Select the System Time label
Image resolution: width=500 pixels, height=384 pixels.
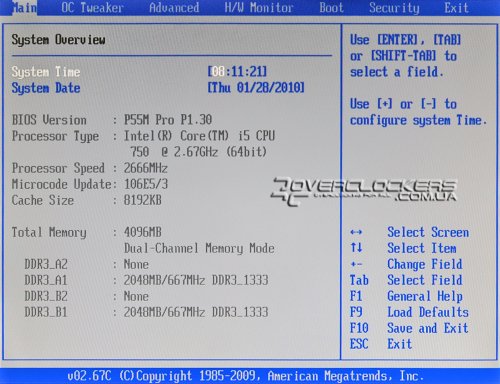click(x=46, y=72)
